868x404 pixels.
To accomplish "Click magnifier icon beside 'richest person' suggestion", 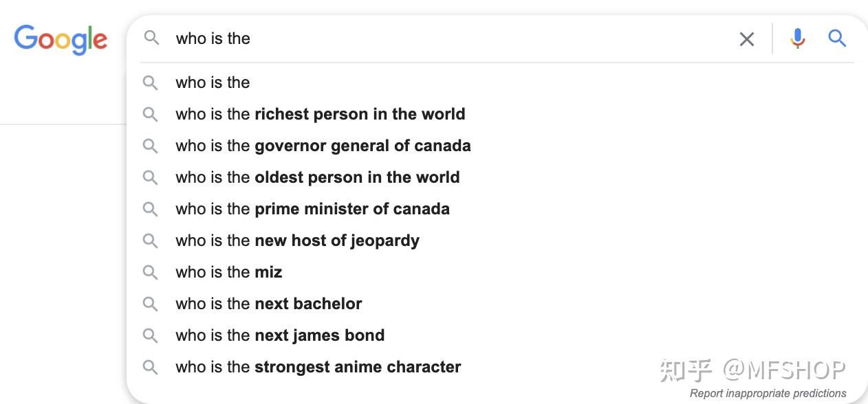I will point(150,114).
